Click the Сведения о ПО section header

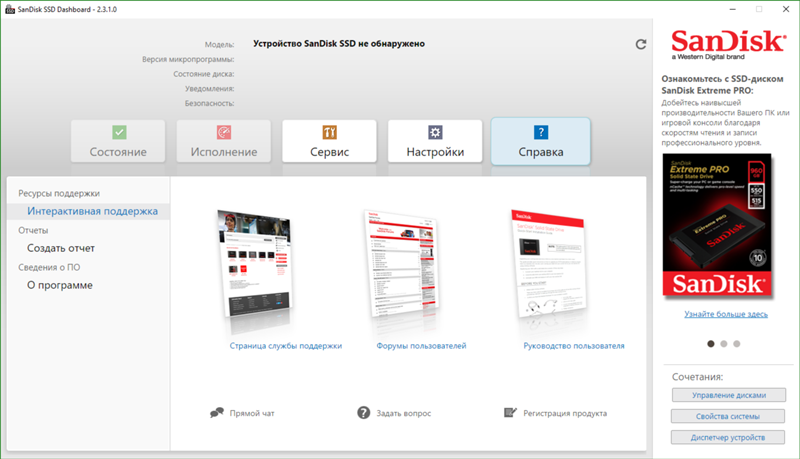(x=49, y=267)
